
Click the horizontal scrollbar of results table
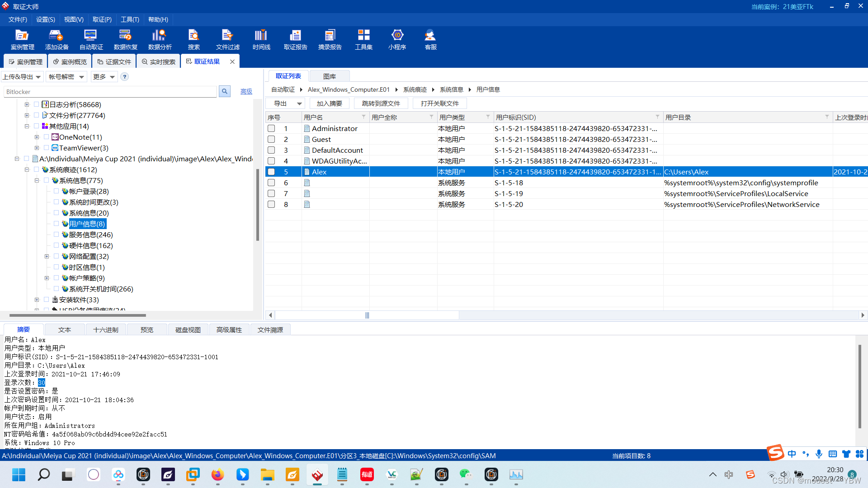[x=367, y=315]
